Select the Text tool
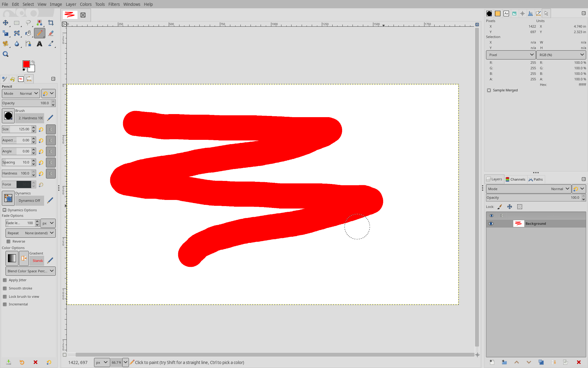The image size is (588, 368). coord(40,44)
